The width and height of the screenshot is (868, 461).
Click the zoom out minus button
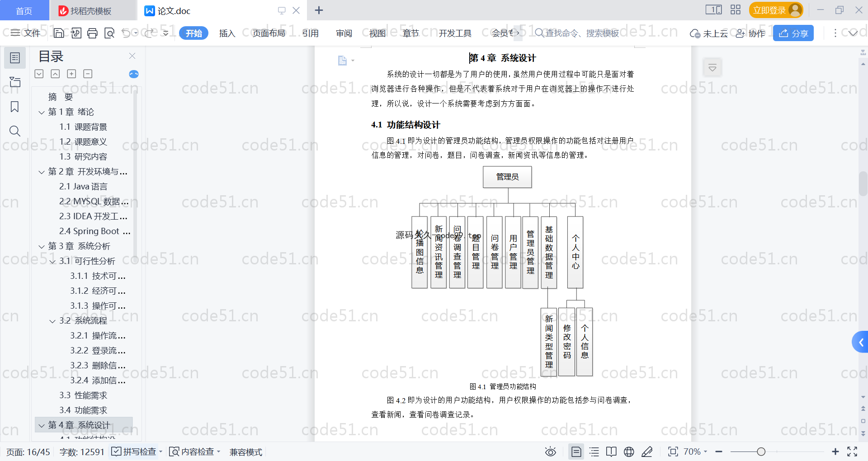[x=719, y=452]
